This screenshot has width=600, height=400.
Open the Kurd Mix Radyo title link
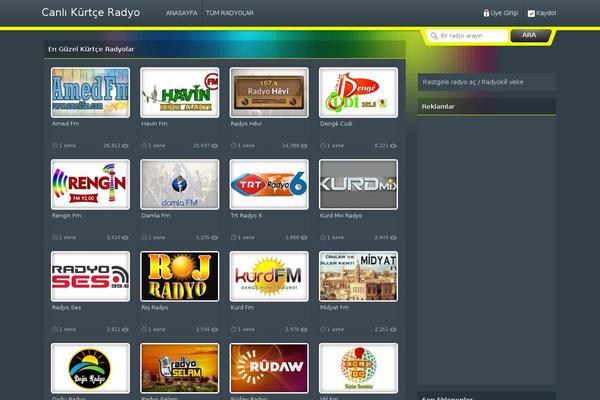coord(341,216)
